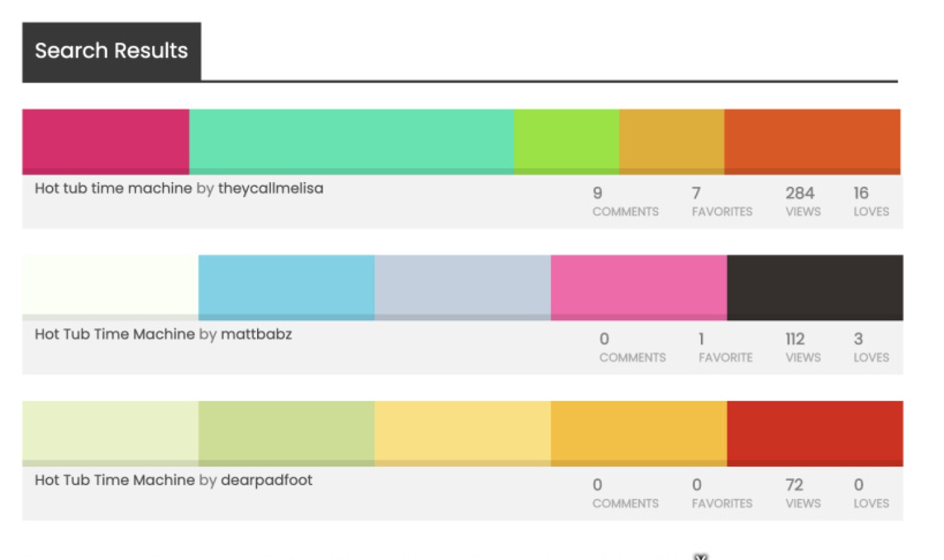Image resolution: width=944 pixels, height=560 pixels.
Task: Select the pale yellow swatch in dearpadfoot's palette
Action: pyautogui.click(x=463, y=433)
